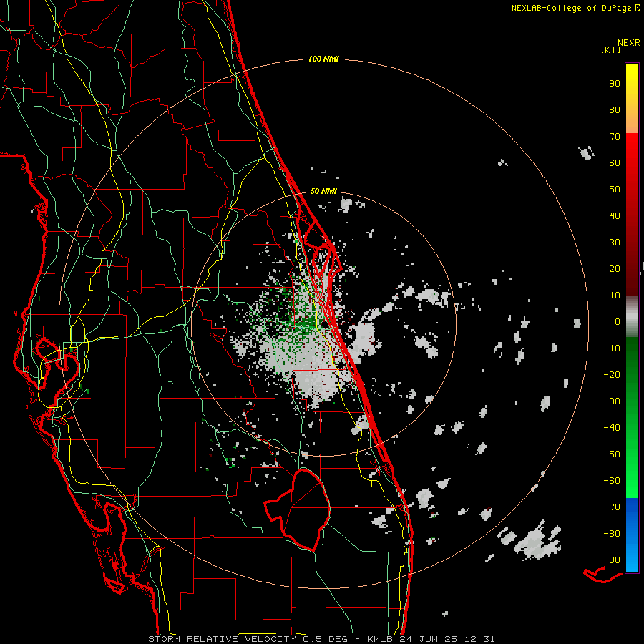Select the -70 value on the velocity scale
The image size is (644, 644).
pyautogui.click(x=612, y=507)
